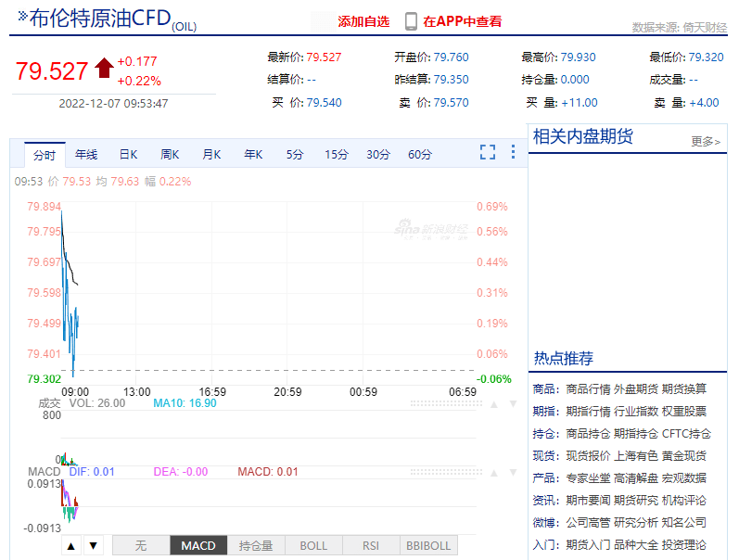Open the 上海有色 link
739x560 pixels.
(636, 456)
